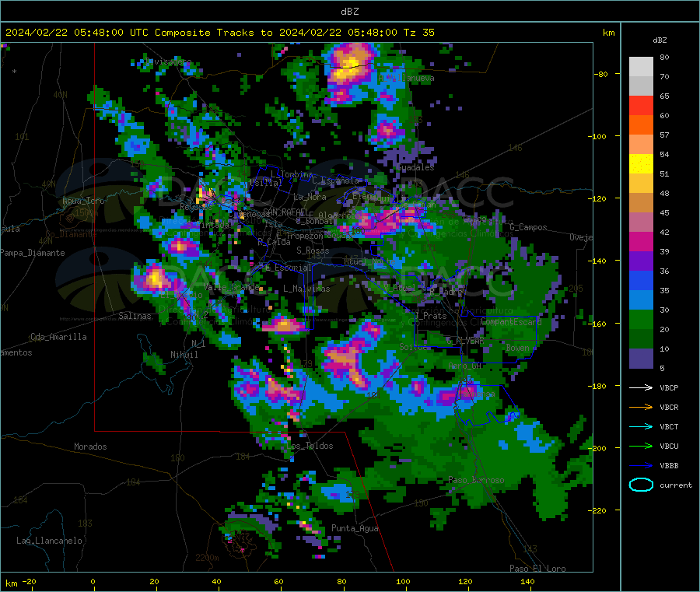Screen dimensions: 700x592
Task: Pick the mauve 45-42 dBZ swatch
Action: (x=641, y=222)
